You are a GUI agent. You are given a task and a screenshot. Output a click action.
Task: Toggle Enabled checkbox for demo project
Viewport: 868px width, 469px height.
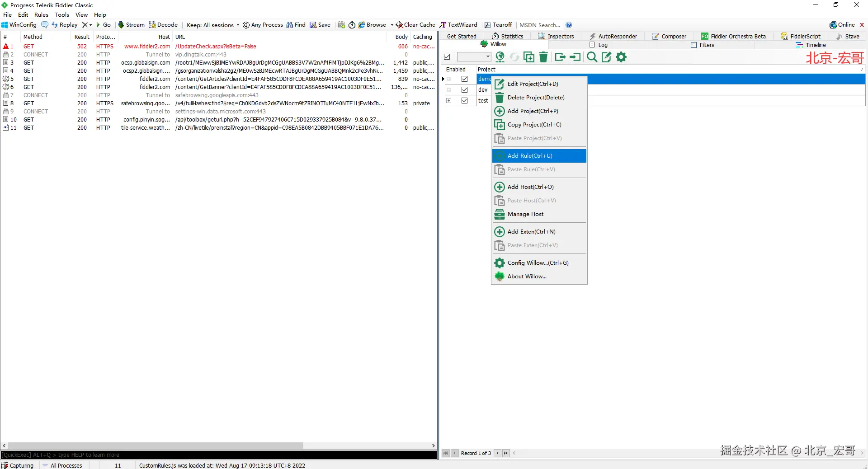click(x=464, y=79)
